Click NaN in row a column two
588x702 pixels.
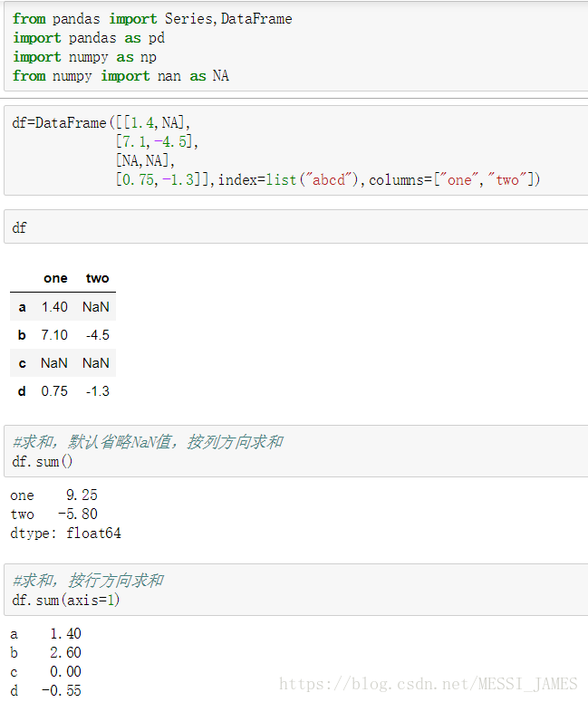96,307
